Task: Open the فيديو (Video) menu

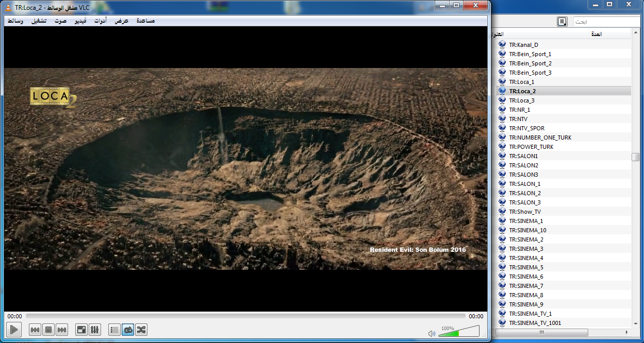Action: (81, 21)
